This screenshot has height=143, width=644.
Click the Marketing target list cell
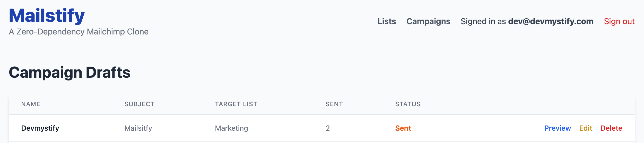point(231,128)
